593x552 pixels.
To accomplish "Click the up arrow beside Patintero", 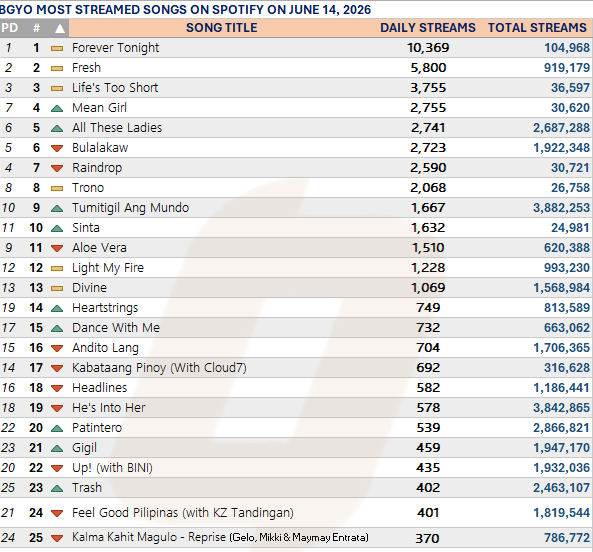I will click(57, 428).
